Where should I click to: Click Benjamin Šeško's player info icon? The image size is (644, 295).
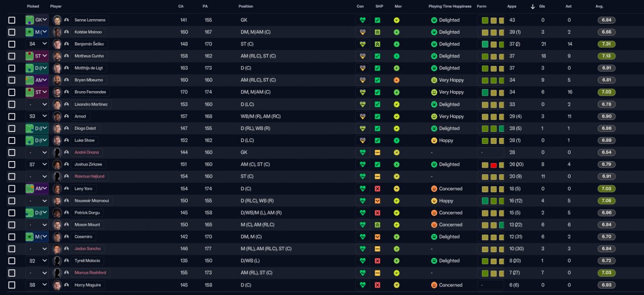66,44
